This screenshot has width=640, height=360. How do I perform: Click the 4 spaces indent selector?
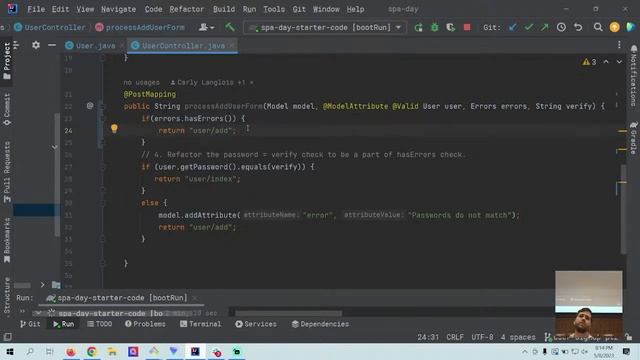(518, 337)
